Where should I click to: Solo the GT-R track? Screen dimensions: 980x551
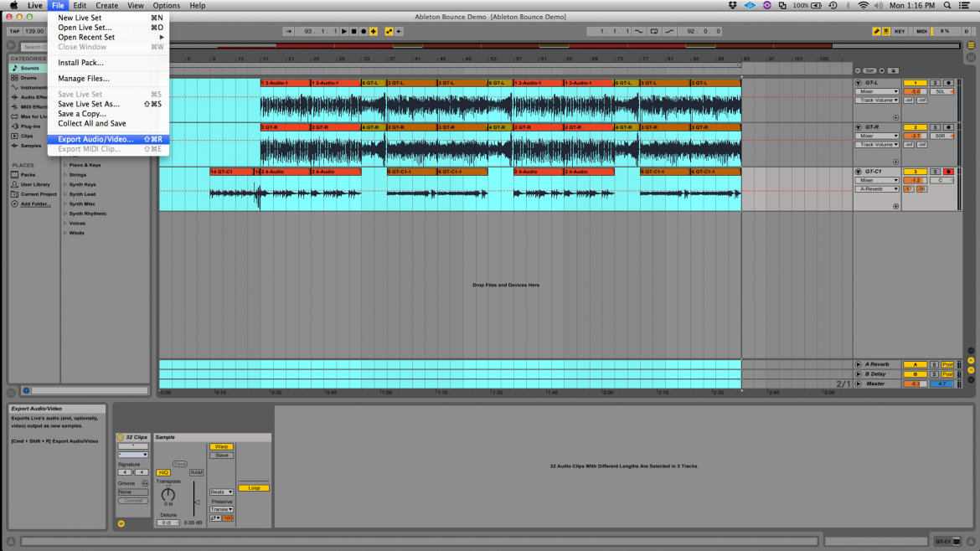tap(935, 127)
